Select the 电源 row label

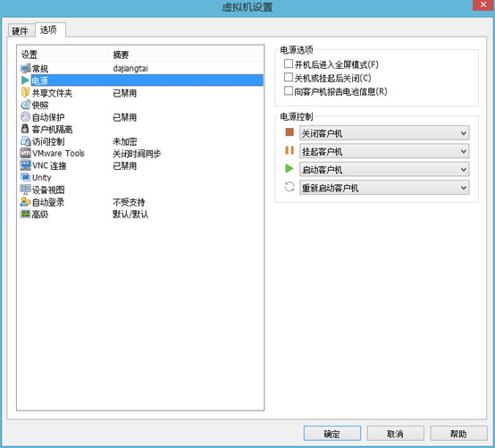point(40,80)
